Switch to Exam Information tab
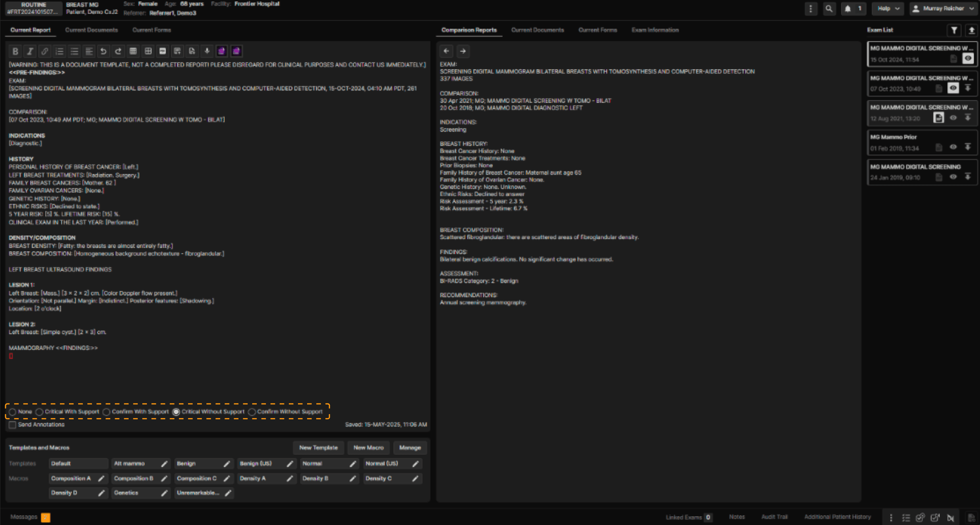980x525 pixels. tap(655, 30)
